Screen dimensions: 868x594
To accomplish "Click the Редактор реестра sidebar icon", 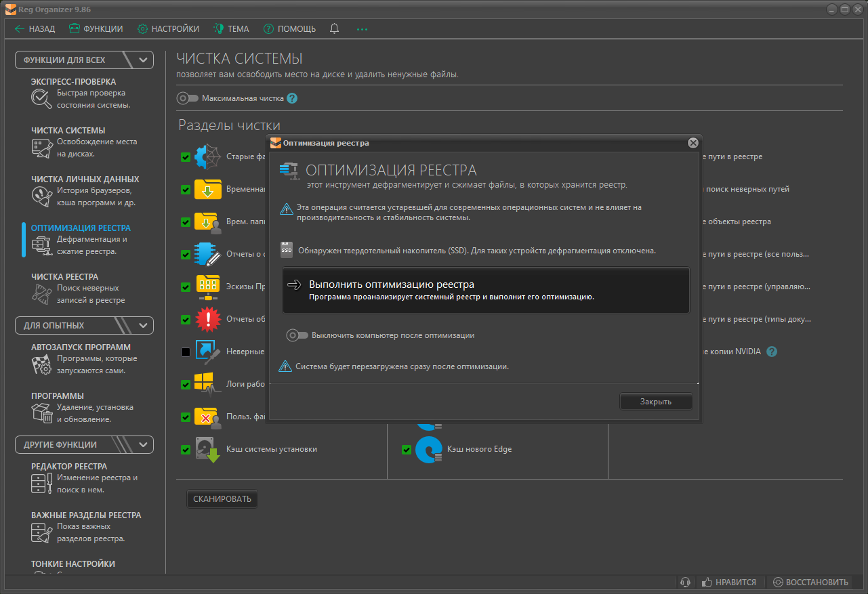I will coord(41,484).
